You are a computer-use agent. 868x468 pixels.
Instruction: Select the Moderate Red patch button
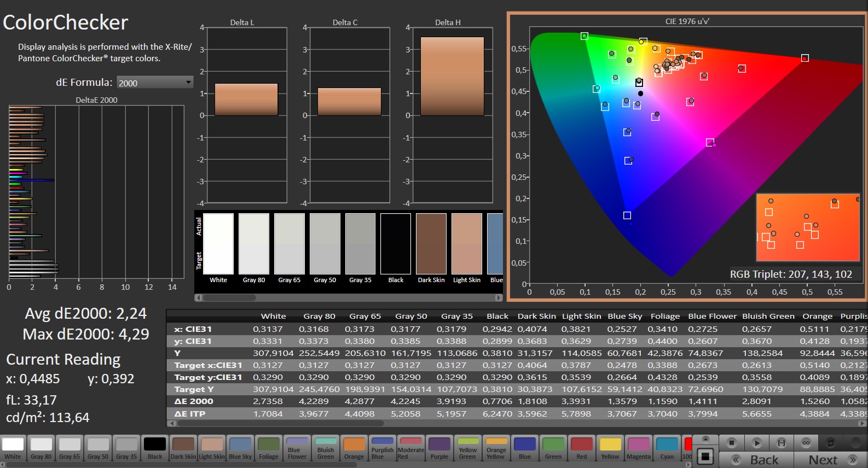(x=410, y=448)
